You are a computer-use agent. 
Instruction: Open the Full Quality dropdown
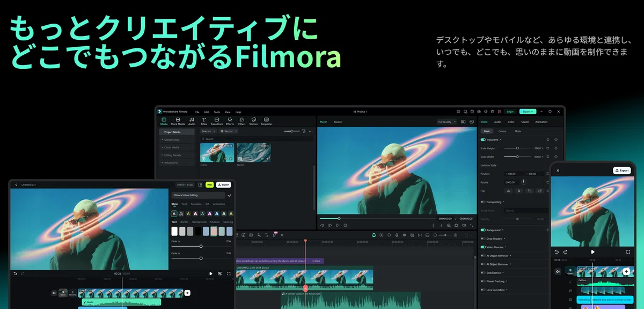tap(447, 122)
